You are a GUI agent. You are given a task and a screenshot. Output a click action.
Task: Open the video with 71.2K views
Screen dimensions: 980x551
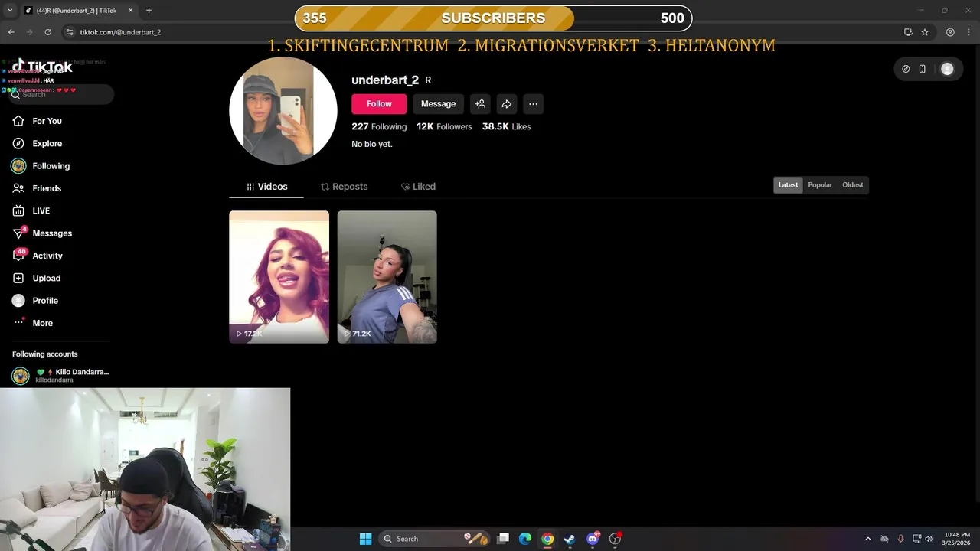point(387,277)
